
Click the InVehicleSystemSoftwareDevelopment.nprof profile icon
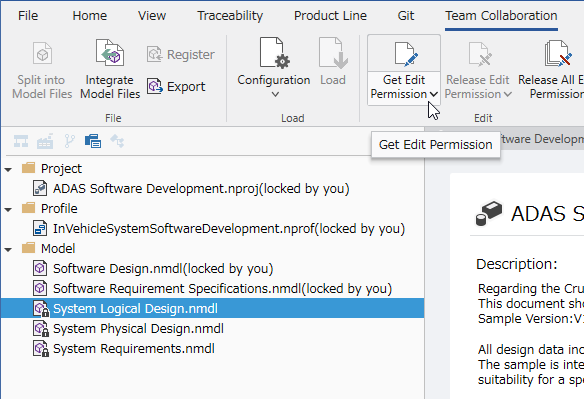coord(40,228)
